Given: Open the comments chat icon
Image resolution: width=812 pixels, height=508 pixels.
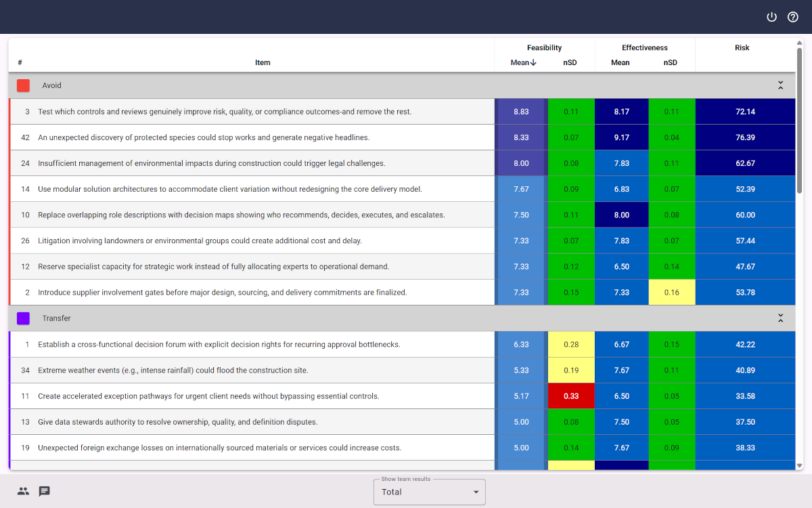Looking at the screenshot, I should [45, 491].
